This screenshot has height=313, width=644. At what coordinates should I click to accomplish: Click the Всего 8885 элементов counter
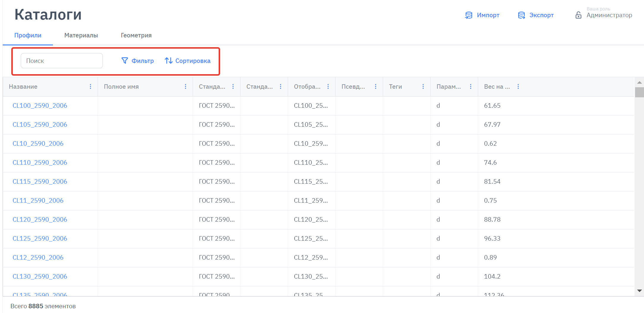(43, 306)
